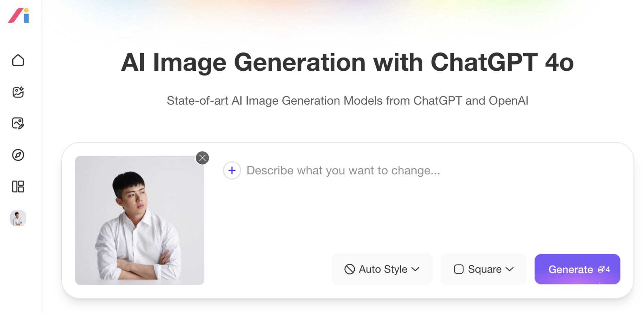The width and height of the screenshot is (644, 313).
Task: Click the AI logo in the top corner
Action: click(x=19, y=16)
